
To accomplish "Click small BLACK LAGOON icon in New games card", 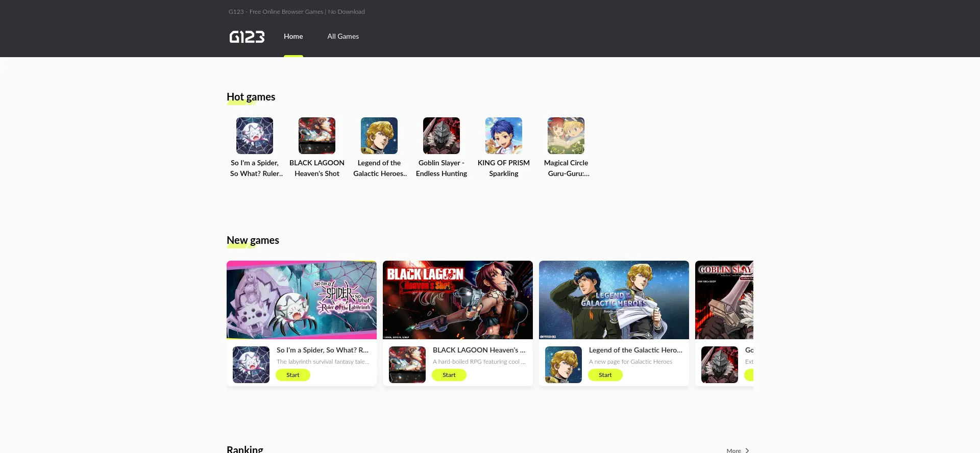I will (x=407, y=365).
